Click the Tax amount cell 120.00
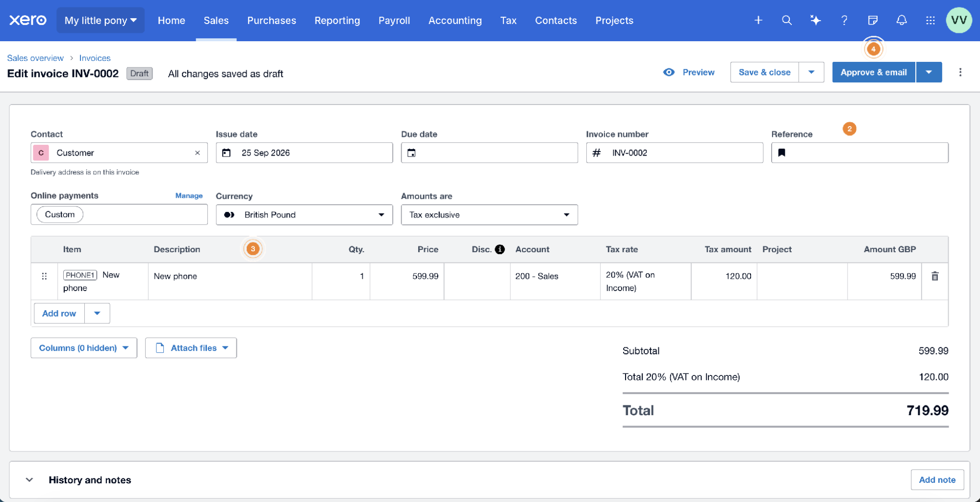 tap(724, 281)
